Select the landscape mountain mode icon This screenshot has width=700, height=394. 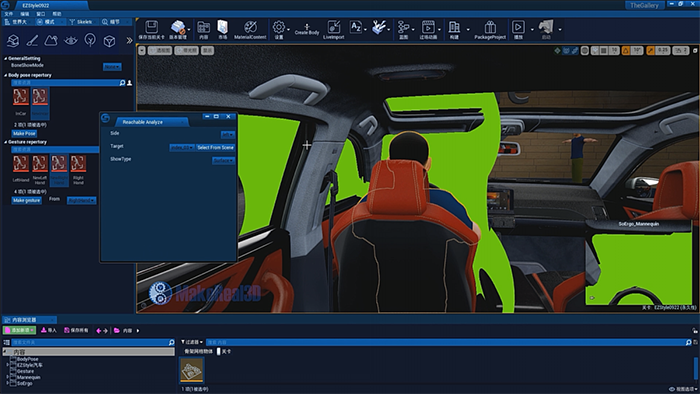(51, 41)
